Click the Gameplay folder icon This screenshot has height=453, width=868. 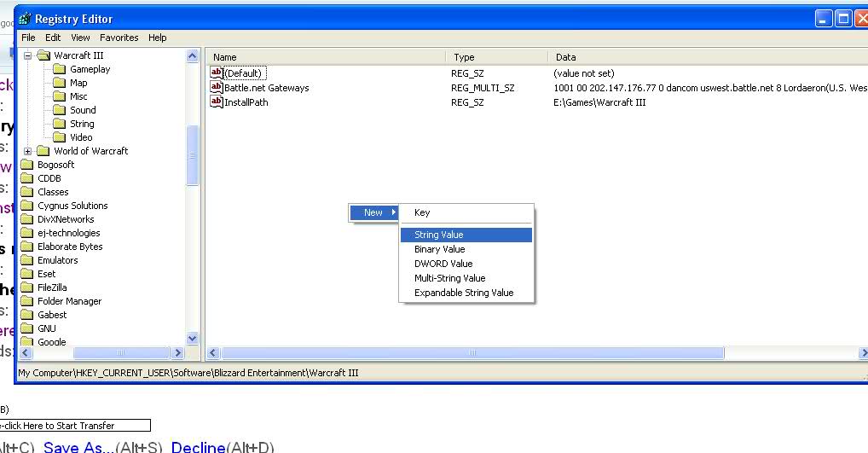click(59, 69)
